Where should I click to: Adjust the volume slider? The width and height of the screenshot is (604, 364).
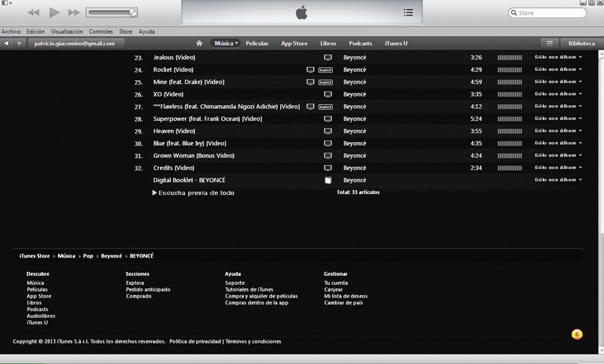click(x=112, y=13)
